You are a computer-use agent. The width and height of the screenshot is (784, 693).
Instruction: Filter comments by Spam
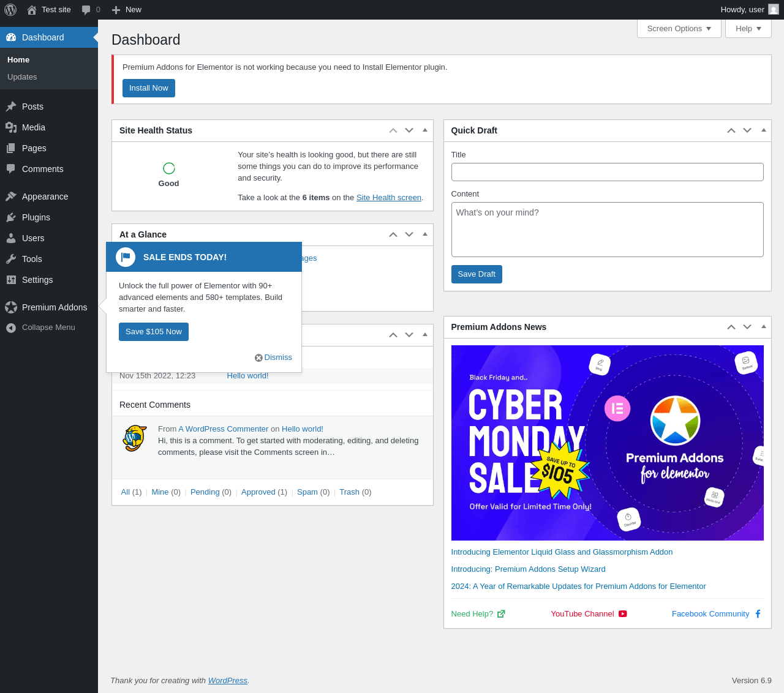[x=307, y=492]
